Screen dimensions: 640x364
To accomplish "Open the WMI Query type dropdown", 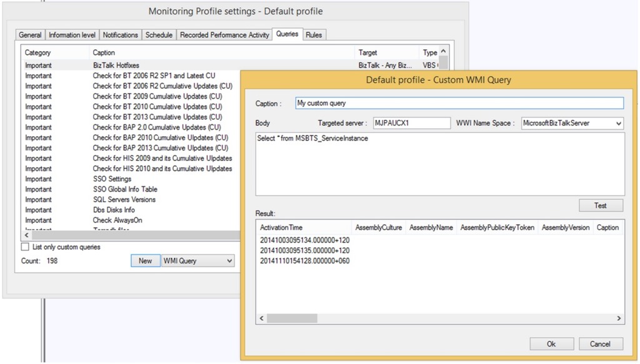I will coord(198,261).
